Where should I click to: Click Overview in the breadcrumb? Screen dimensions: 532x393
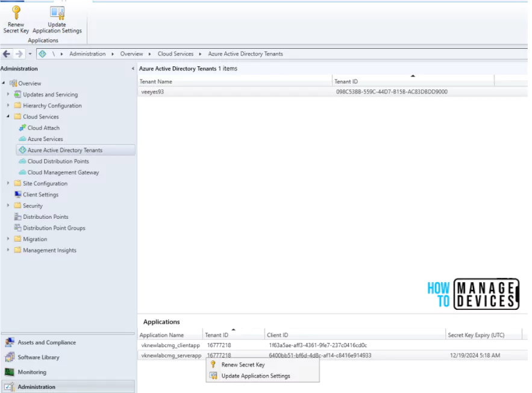131,54
